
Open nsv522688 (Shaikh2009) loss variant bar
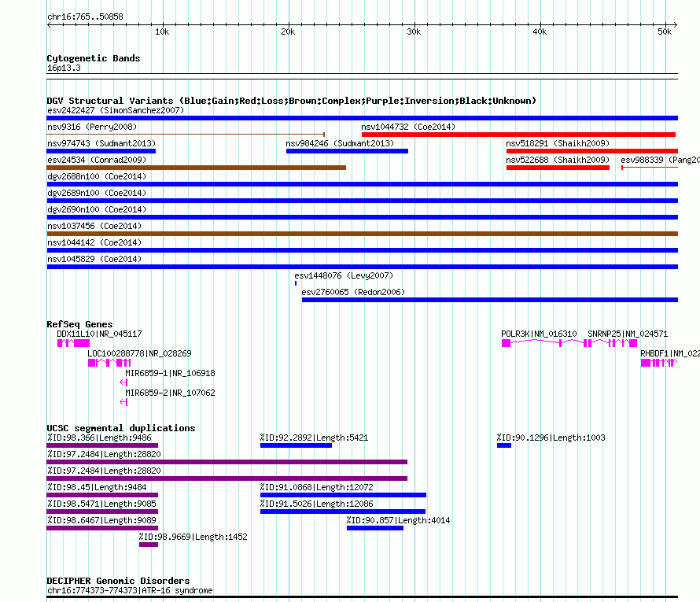coord(558,168)
